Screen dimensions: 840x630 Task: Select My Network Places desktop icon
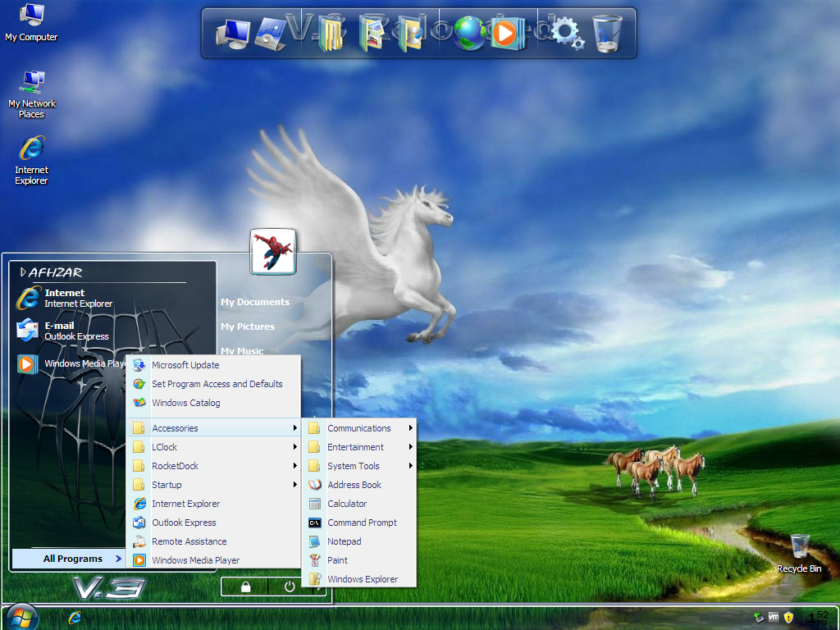click(32, 94)
